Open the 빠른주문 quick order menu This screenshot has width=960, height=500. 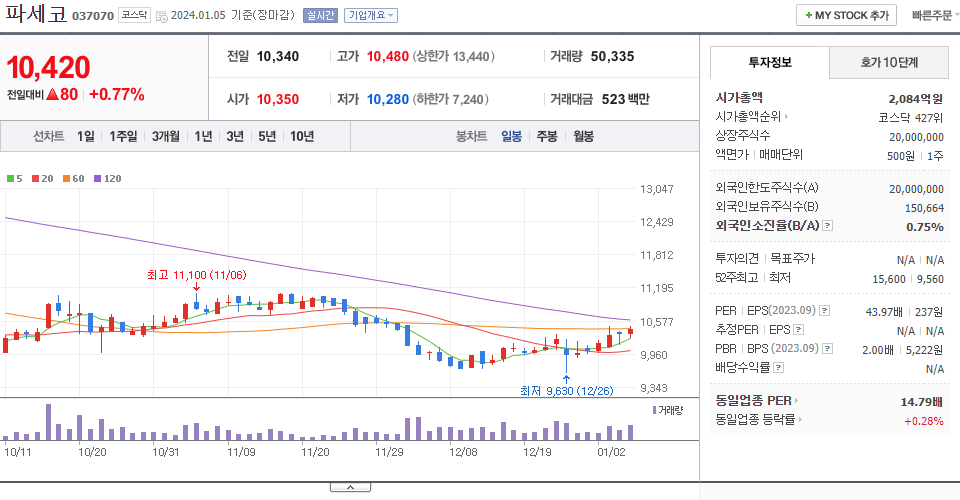pyautogui.click(x=934, y=15)
